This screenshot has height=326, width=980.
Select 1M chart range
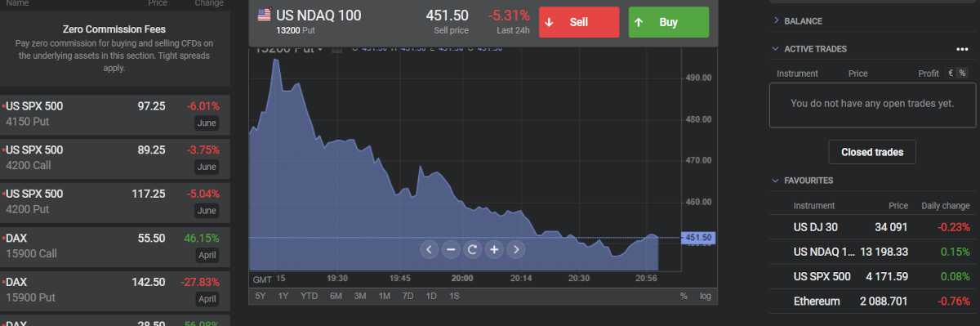point(385,296)
